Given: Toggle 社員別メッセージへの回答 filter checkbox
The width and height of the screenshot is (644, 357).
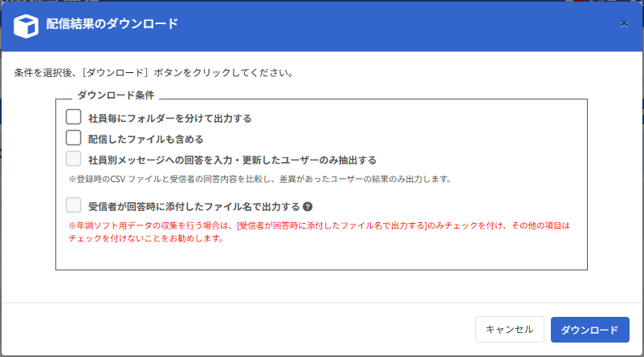Looking at the screenshot, I should tap(74, 159).
